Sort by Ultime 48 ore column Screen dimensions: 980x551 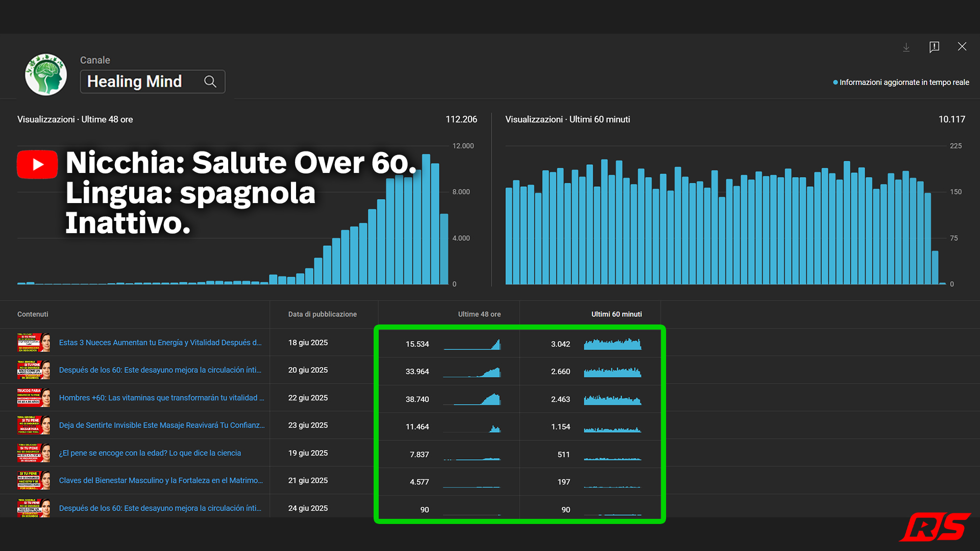click(x=479, y=314)
